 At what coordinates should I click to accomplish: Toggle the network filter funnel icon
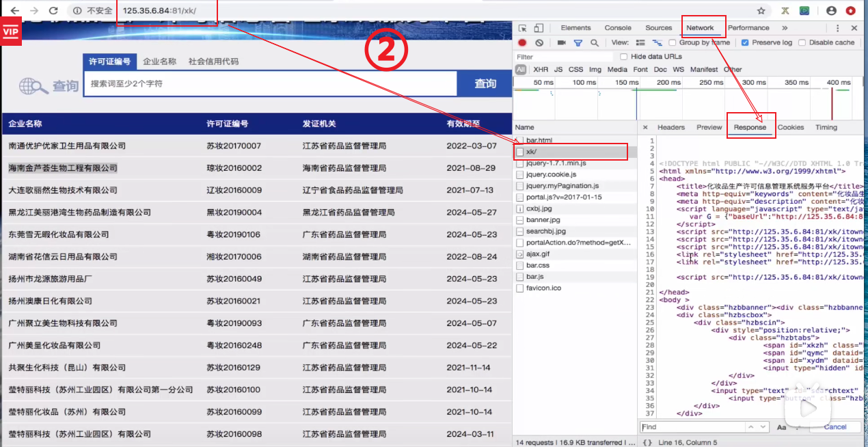[578, 42]
